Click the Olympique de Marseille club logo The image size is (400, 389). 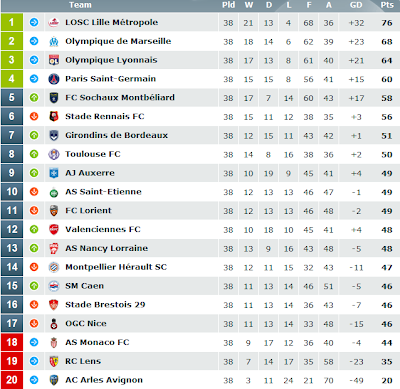pos(54,41)
